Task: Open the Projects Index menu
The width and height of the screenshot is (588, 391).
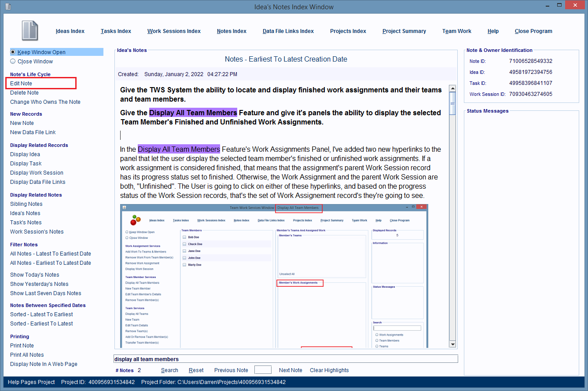Action: [348, 31]
